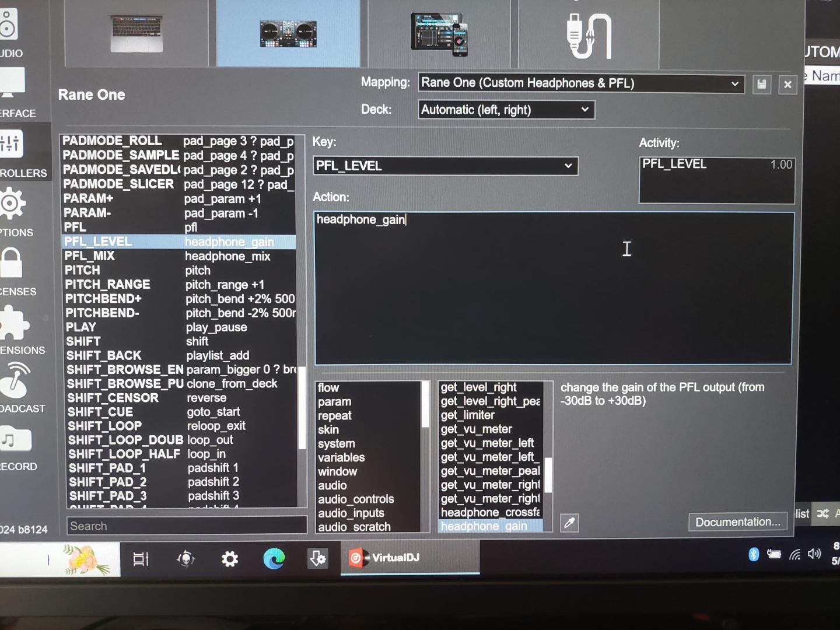Choose the audio_controls action category
840x630 pixels.
pyautogui.click(x=368, y=499)
